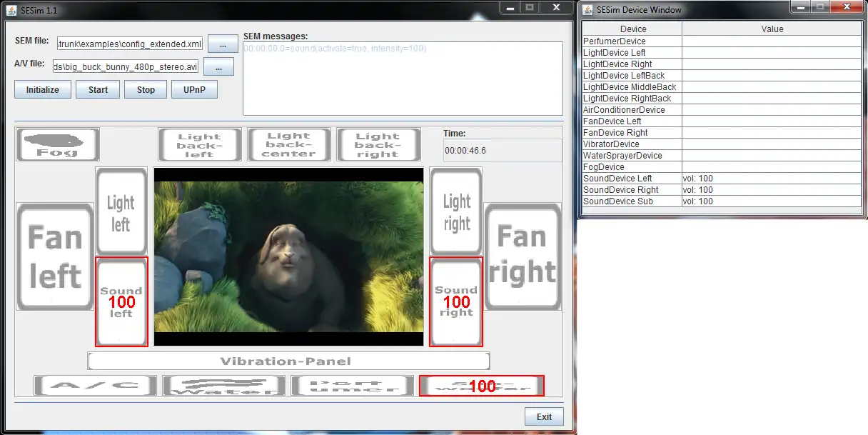Click the Big Buck Bunny video frame
Image resolution: width=868 pixels, height=435 pixels.
(289, 257)
